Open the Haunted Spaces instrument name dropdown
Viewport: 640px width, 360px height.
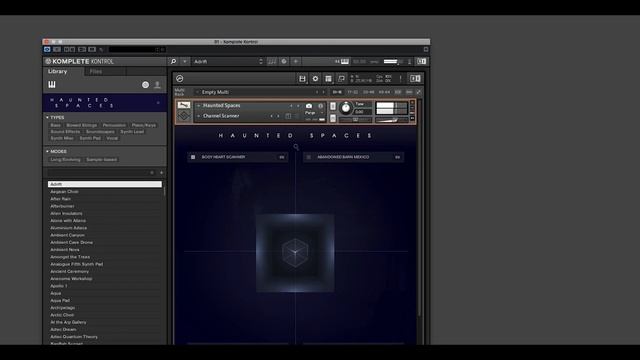[x=199, y=106]
